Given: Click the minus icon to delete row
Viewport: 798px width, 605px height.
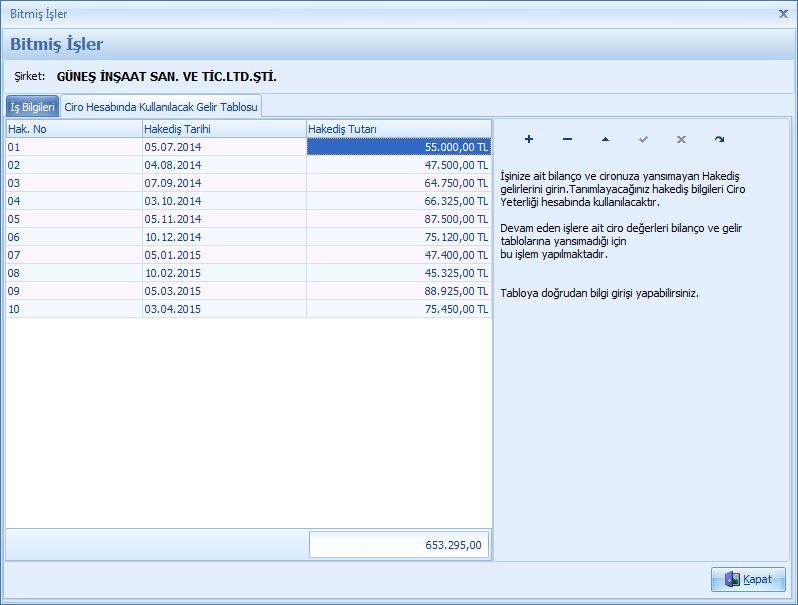Looking at the screenshot, I should (567, 139).
